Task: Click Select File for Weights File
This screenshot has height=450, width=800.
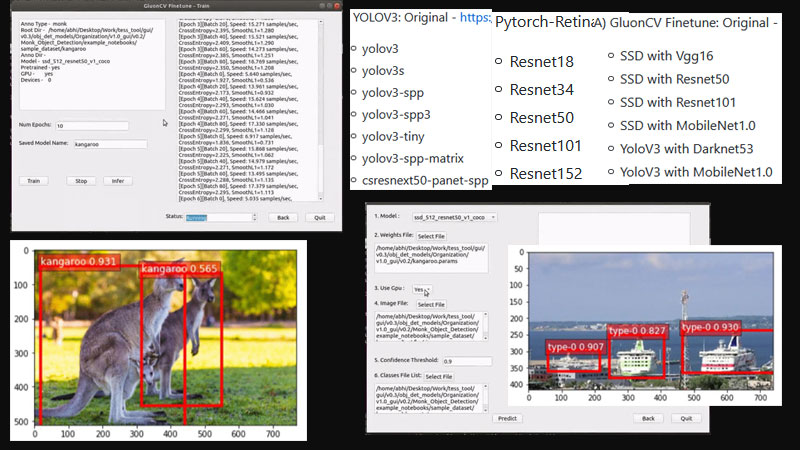Action: click(432, 236)
